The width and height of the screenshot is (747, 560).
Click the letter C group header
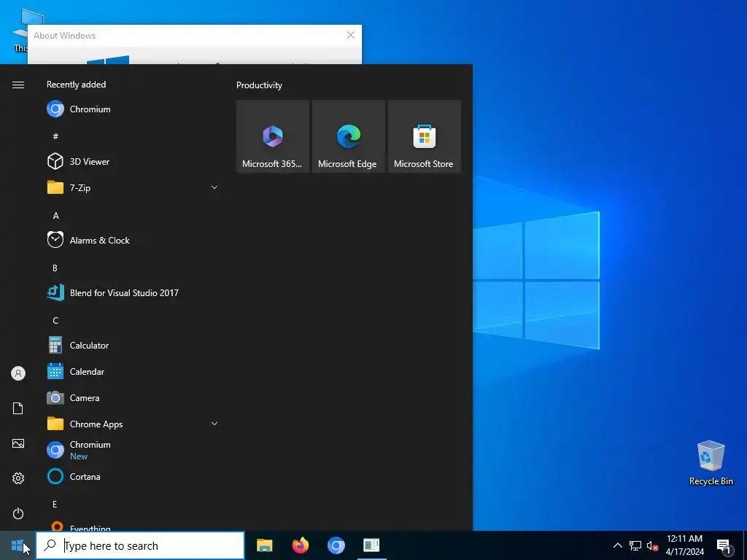pyautogui.click(x=55, y=321)
